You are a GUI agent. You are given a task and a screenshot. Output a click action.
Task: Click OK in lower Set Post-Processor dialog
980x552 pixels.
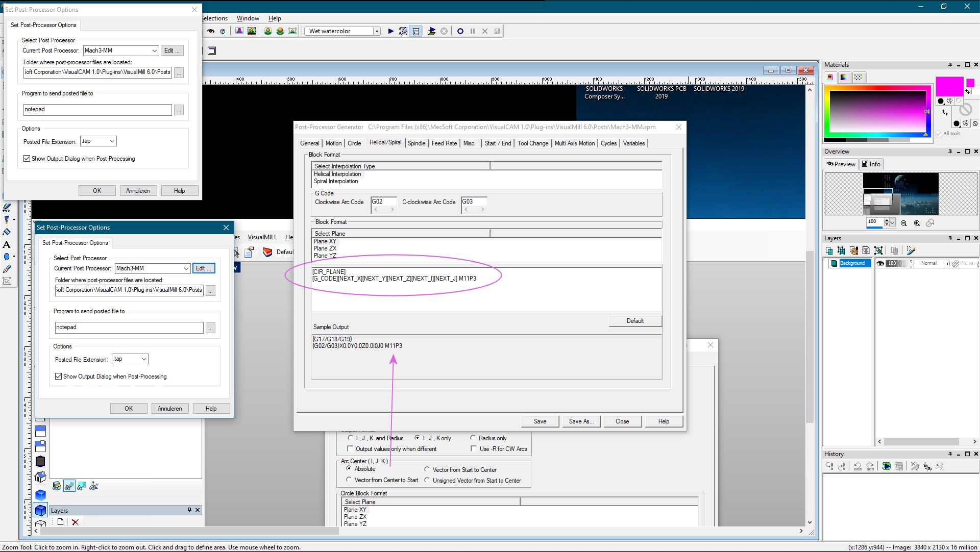click(x=129, y=409)
